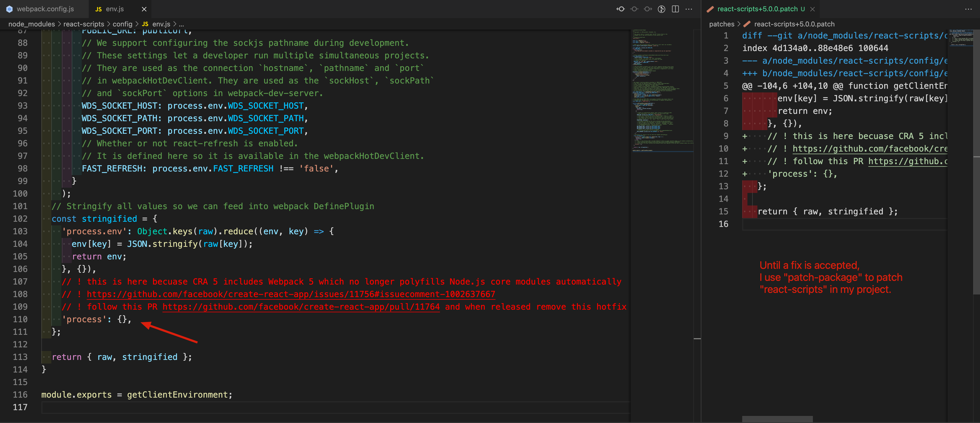Open More Actions menu of left editor
Viewport: 980px width, 423px height.
click(689, 9)
